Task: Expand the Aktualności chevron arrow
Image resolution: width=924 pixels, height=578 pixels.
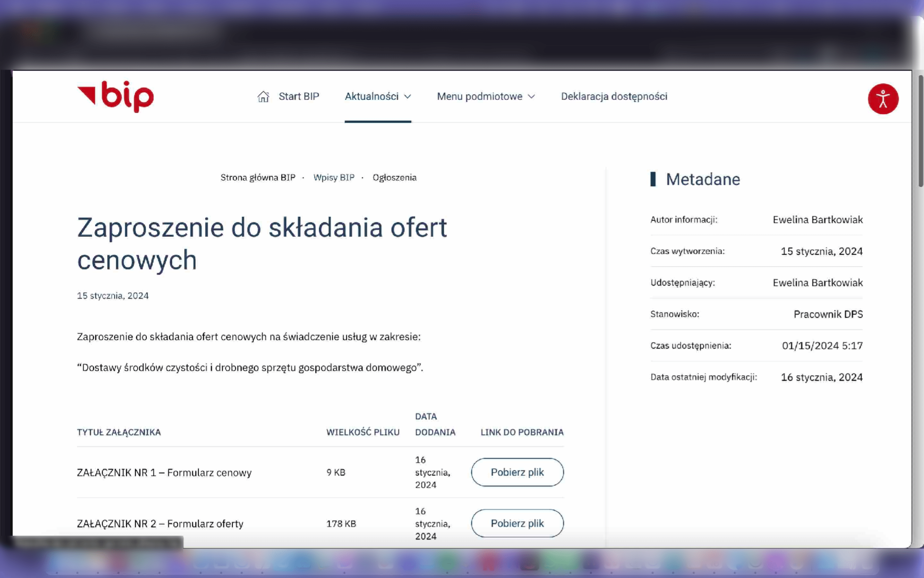Action: 407,97
